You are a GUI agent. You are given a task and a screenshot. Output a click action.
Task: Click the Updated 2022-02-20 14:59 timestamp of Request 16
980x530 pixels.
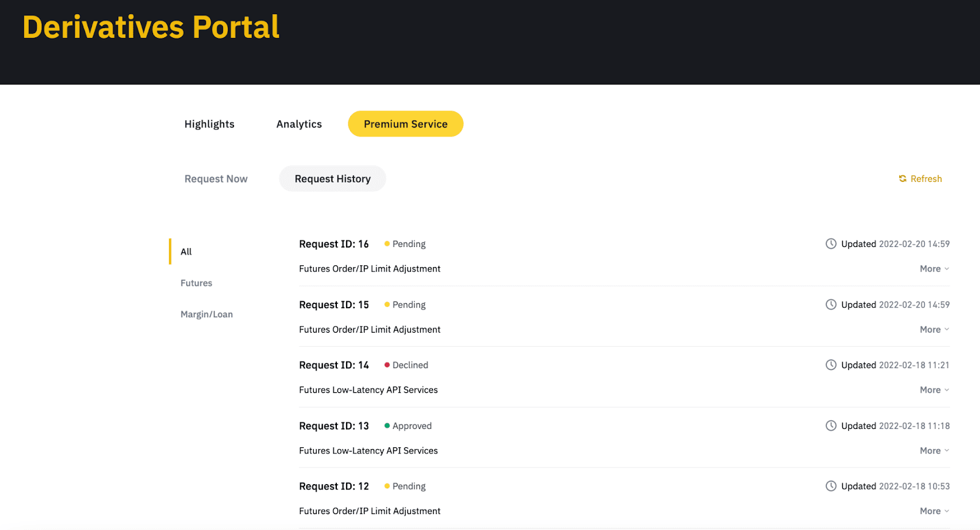[x=895, y=244]
